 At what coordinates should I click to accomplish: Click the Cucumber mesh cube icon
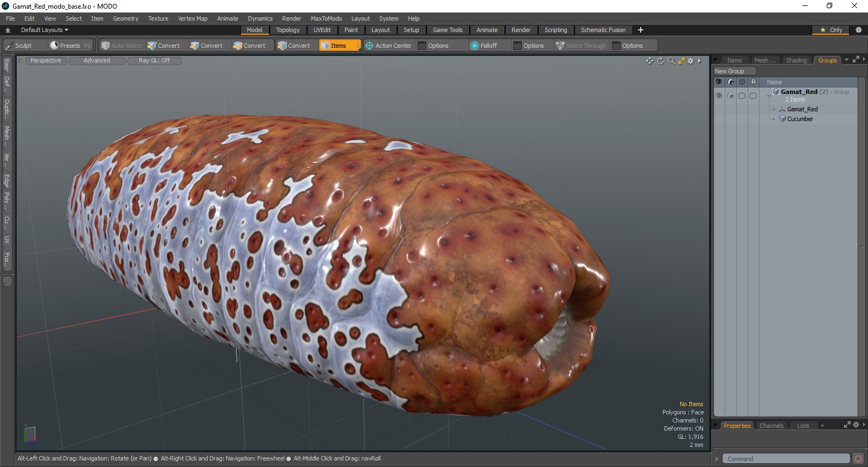click(x=782, y=119)
